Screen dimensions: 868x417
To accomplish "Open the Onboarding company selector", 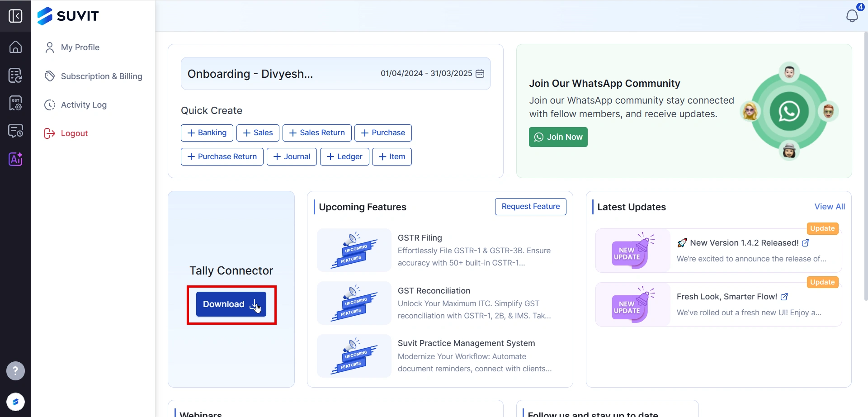I will pos(250,74).
